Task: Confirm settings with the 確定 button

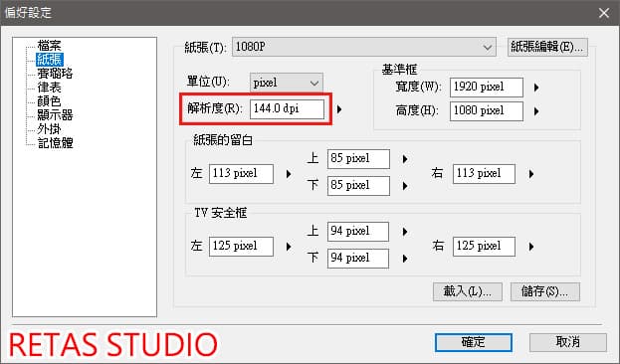Action: point(474,342)
